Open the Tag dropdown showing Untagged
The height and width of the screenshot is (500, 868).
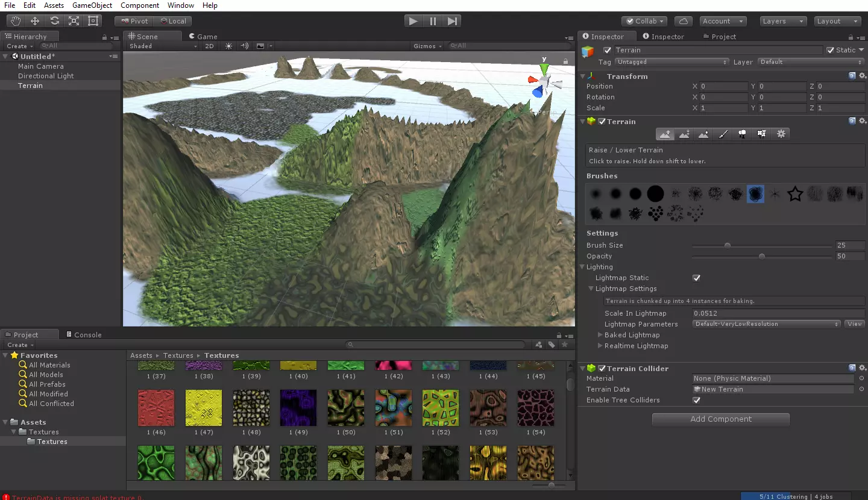coord(672,62)
